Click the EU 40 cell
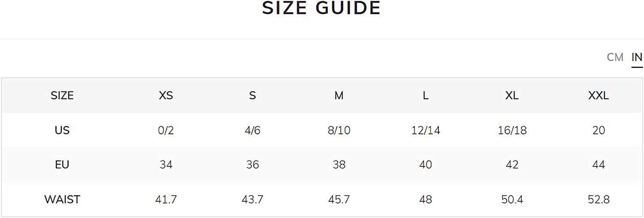The width and height of the screenshot is (644, 218). tap(425, 165)
